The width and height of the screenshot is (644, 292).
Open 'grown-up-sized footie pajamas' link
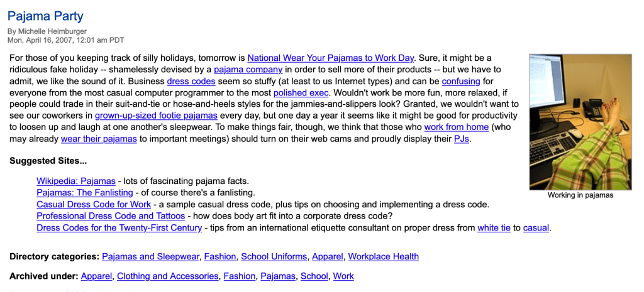point(156,116)
